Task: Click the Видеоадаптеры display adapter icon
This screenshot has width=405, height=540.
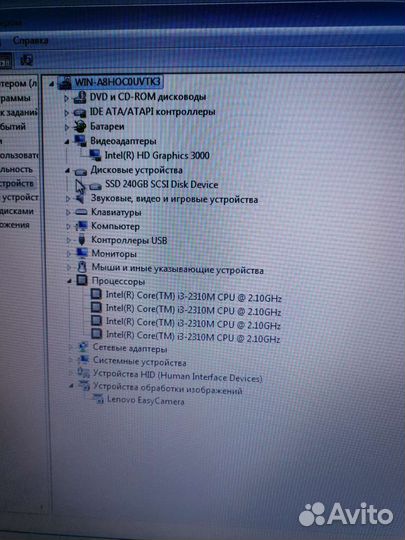Action: [80, 140]
